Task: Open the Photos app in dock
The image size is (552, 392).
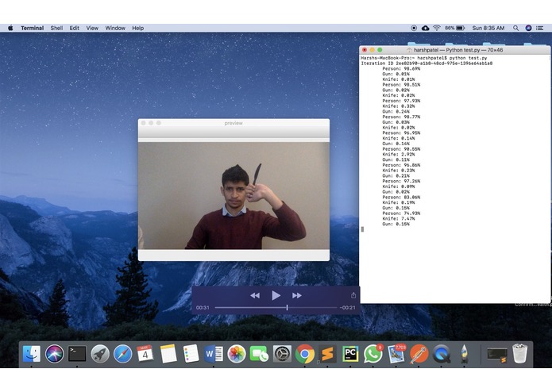Action: click(236, 354)
